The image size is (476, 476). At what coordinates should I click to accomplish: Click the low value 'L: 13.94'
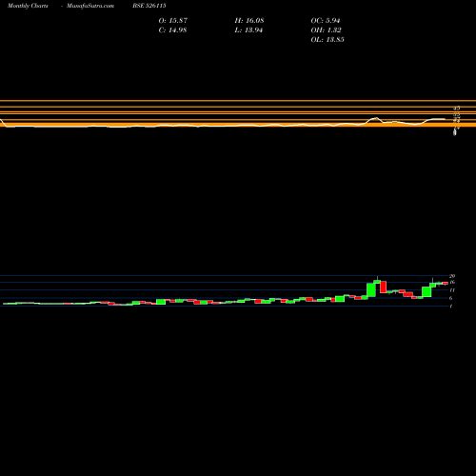coord(248,30)
